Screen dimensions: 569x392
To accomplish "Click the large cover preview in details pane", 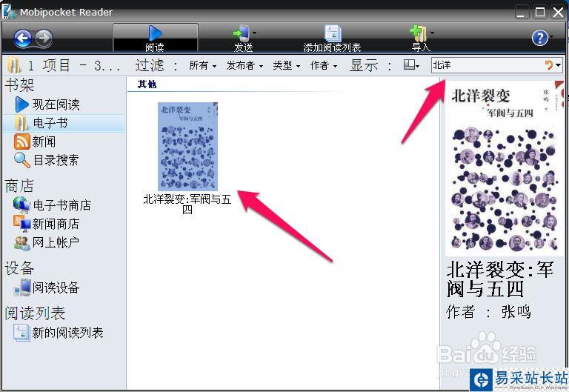I will coord(505,168).
